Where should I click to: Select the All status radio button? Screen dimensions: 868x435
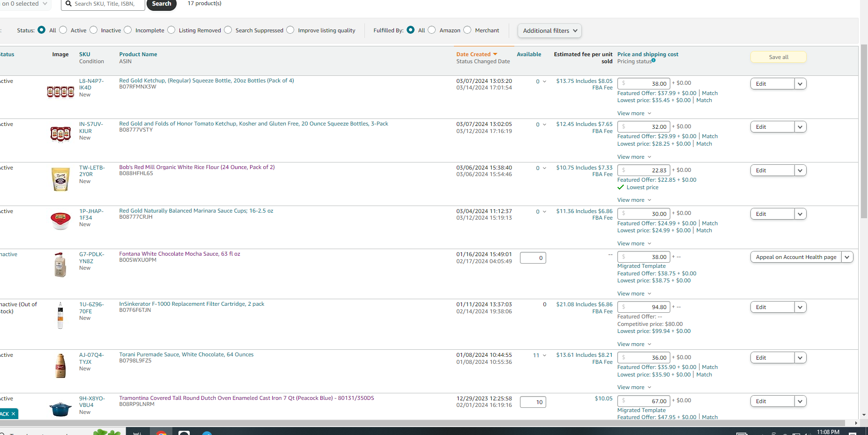point(42,30)
